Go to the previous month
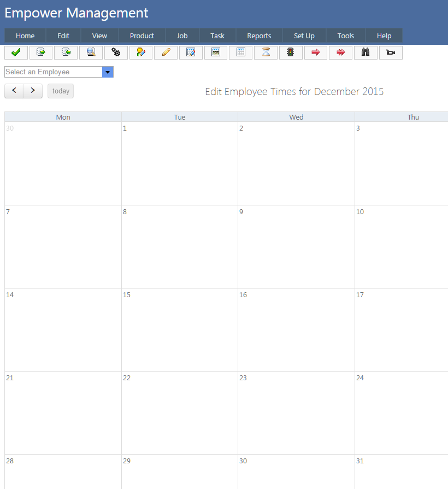 pyautogui.click(x=14, y=91)
